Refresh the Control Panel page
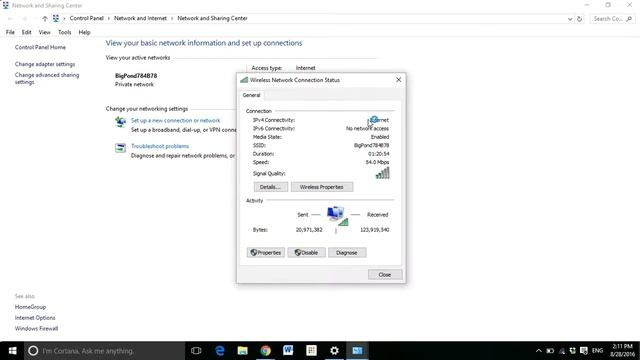 click(x=579, y=19)
